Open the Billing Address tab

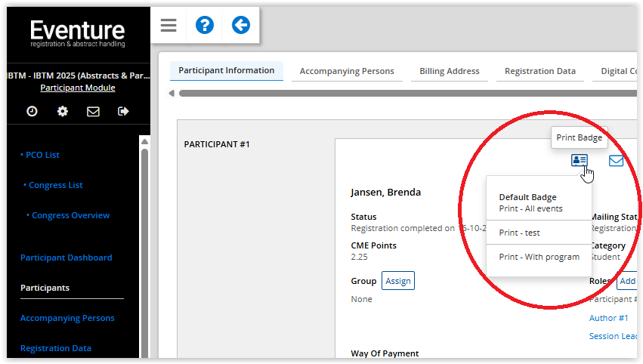[x=450, y=71]
